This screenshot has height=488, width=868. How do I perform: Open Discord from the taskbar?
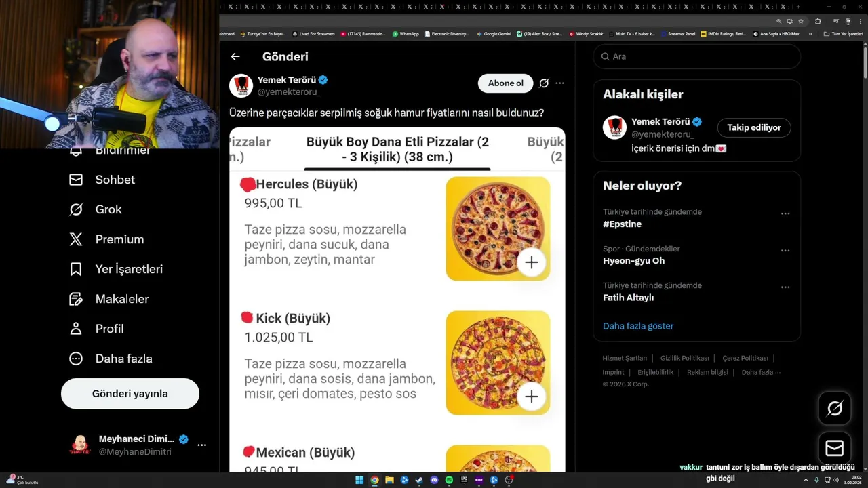(434, 481)
